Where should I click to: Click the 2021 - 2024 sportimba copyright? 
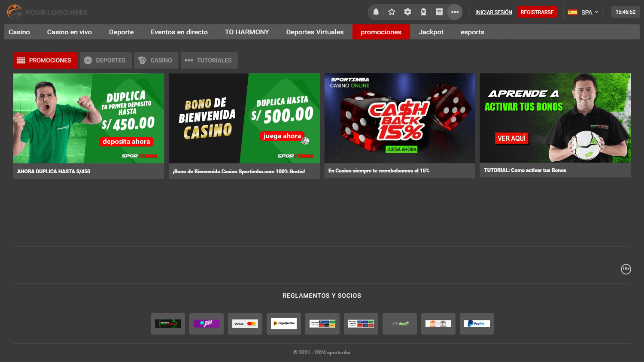tap(322, 353)
